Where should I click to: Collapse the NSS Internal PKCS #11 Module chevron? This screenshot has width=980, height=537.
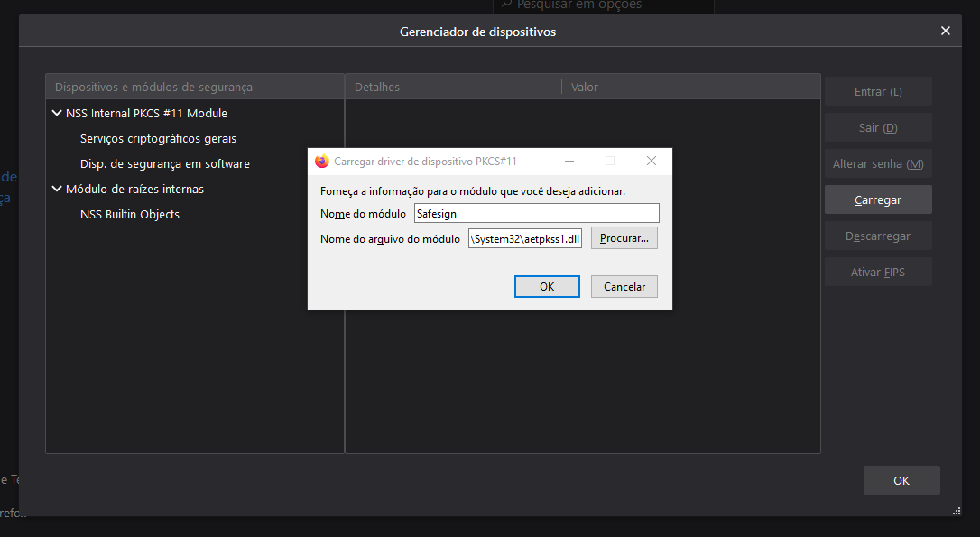(57, 113)
